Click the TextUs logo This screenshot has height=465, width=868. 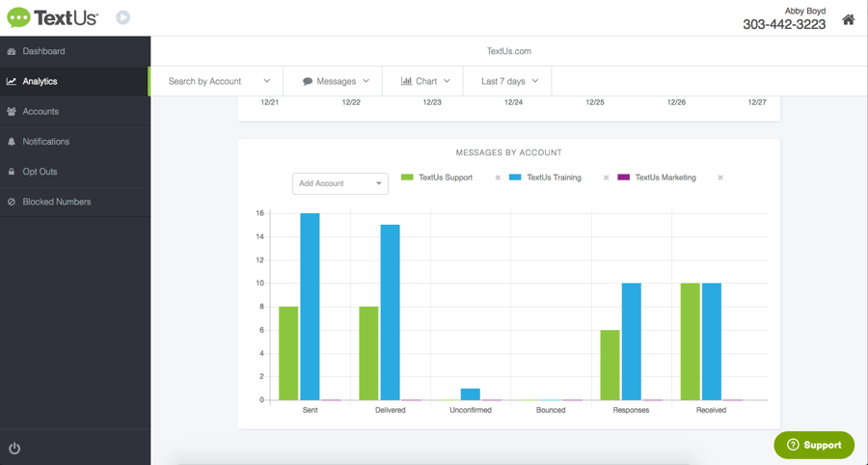[x=53, y=17]
